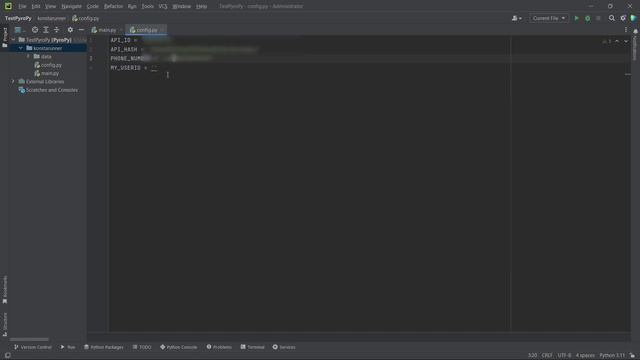Toggle the Notifications side panel
This screenshot has width=640, height=360.
(636, 45)
